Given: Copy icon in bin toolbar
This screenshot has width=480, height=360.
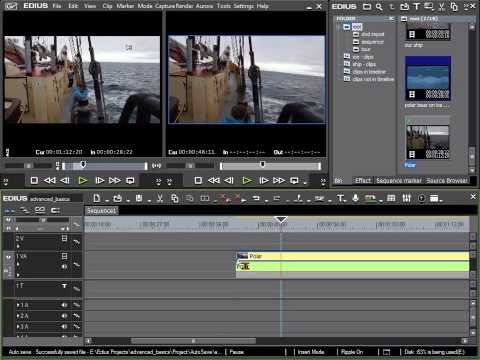Looking at the screenshot, I should coord(454,6).
